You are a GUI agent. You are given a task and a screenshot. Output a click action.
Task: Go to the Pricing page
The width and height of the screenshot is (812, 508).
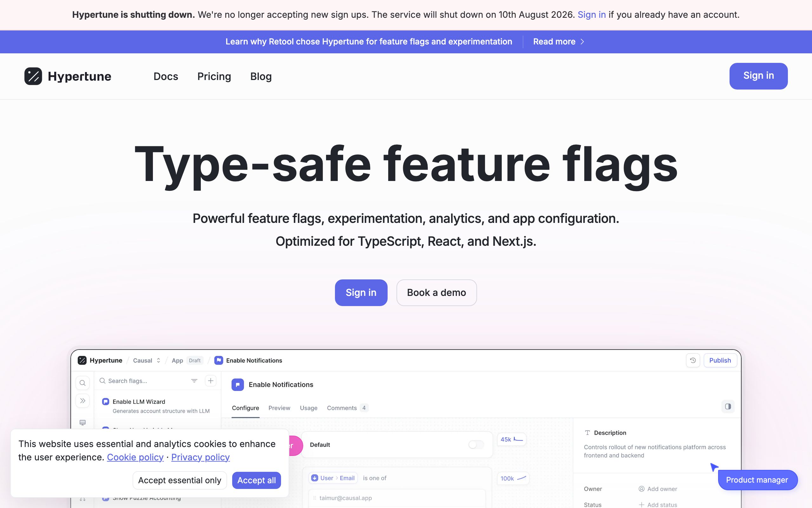pyautogui.click(x=214, y=76)
